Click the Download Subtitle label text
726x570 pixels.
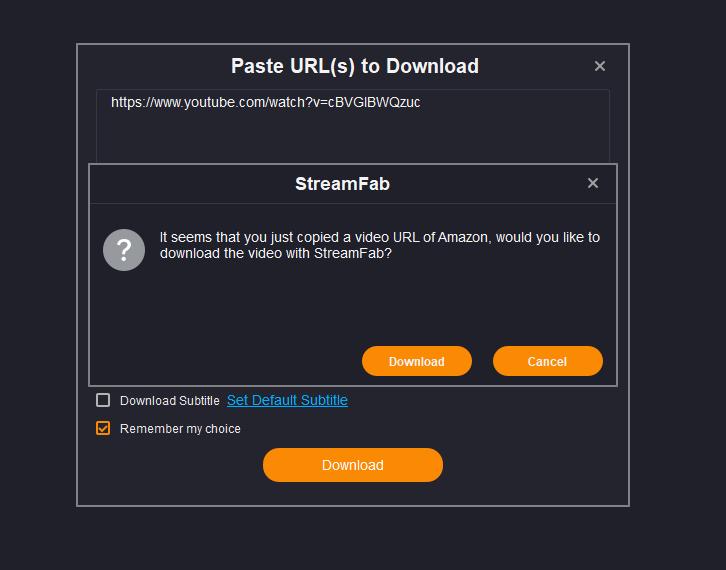tap(169, 401)
